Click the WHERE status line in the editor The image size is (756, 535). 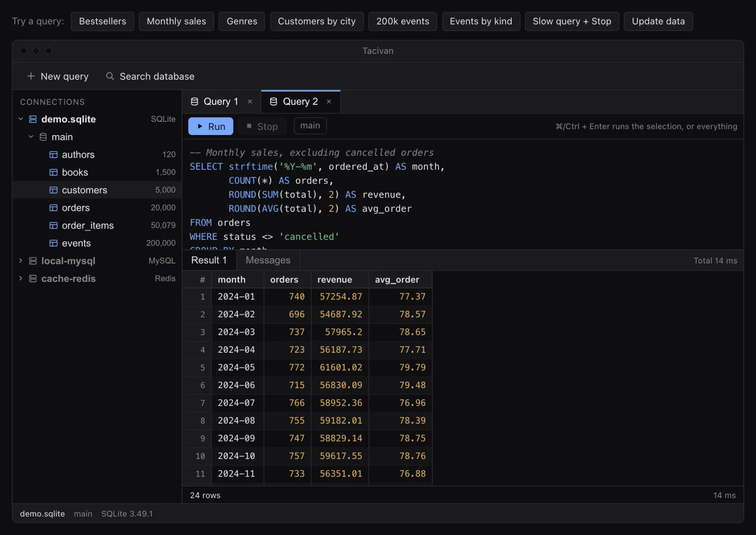[x=265, y=237]
